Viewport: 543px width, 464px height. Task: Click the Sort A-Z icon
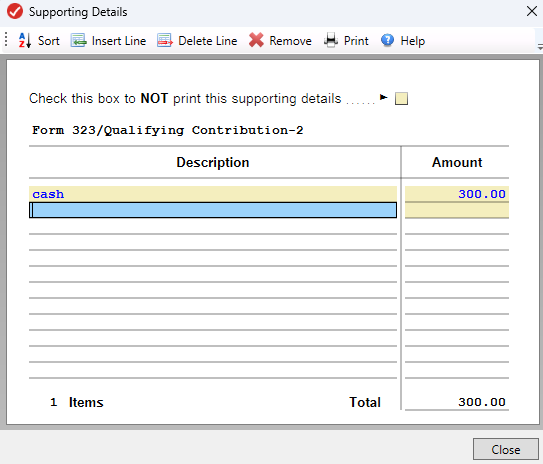coord(25,41)
